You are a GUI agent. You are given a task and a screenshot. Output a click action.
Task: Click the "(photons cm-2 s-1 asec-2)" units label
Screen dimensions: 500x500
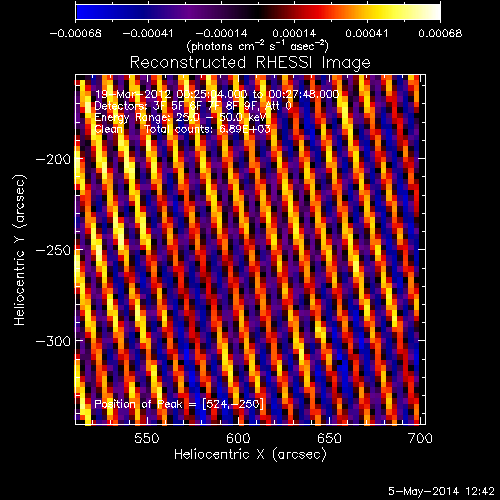coord(258,46)
